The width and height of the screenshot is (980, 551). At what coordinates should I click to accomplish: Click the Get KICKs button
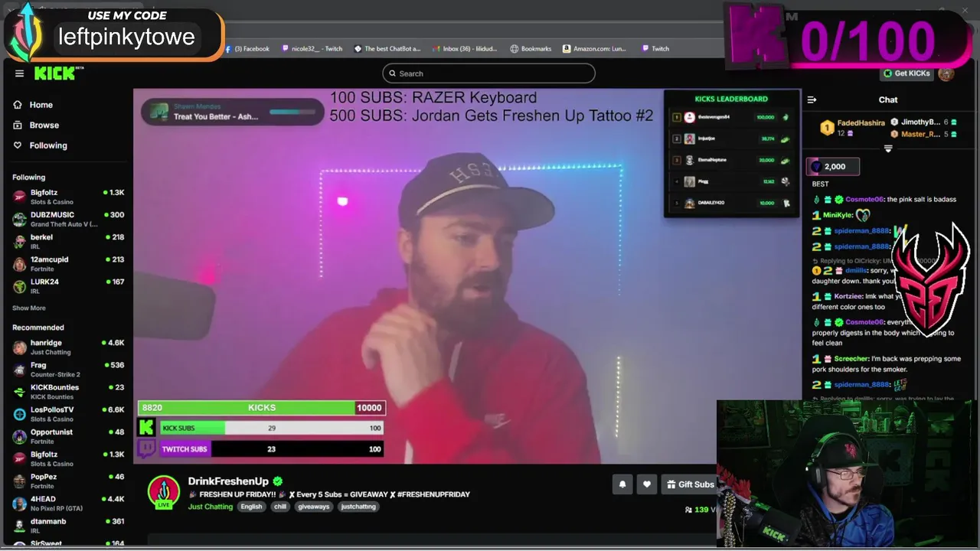click(906, 73)
